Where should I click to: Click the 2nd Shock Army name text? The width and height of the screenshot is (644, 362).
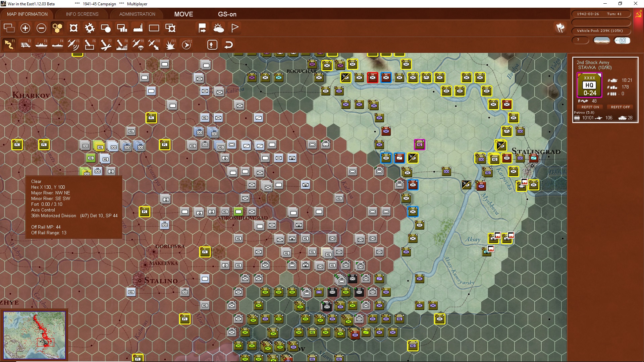point(593,62)
